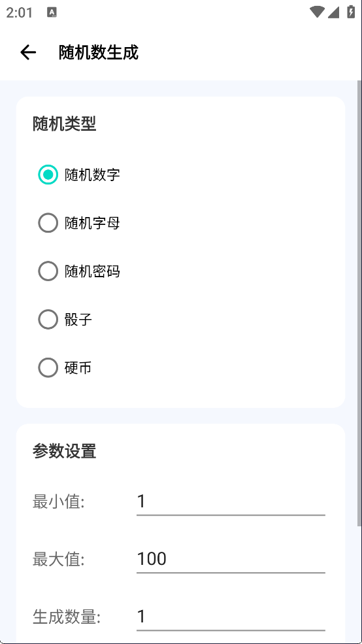The width and height of the screenshot is (362, 644).
Task: Focus the 最小值 input field
Action: coord(231,501)
